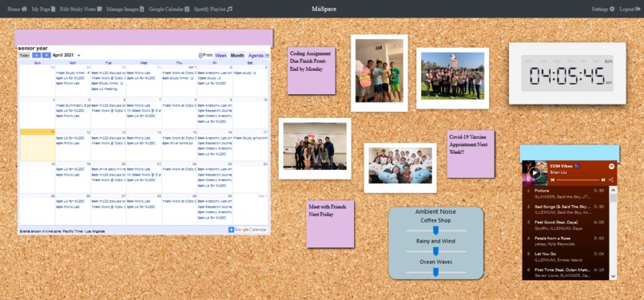Go to next month in calendar
The width and height of the screenshot is (644, 300).
46,55
